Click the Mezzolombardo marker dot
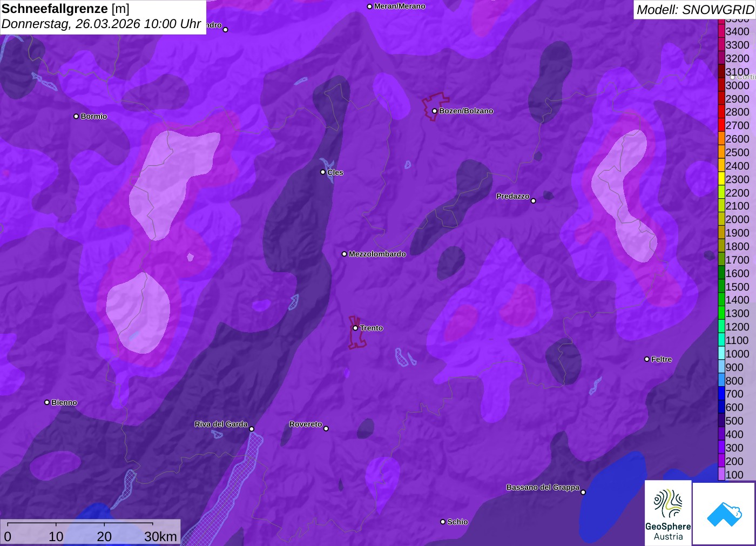 [x=345, y=254]
